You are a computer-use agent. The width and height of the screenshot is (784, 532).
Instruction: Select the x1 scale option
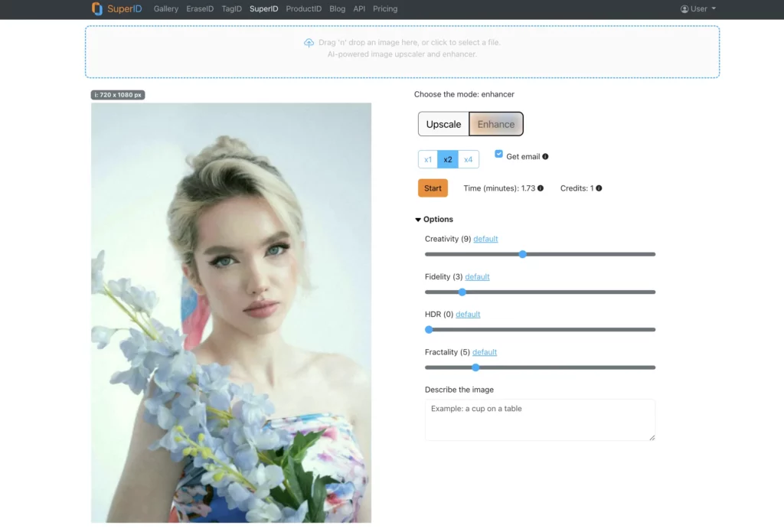tap(428, 159)
